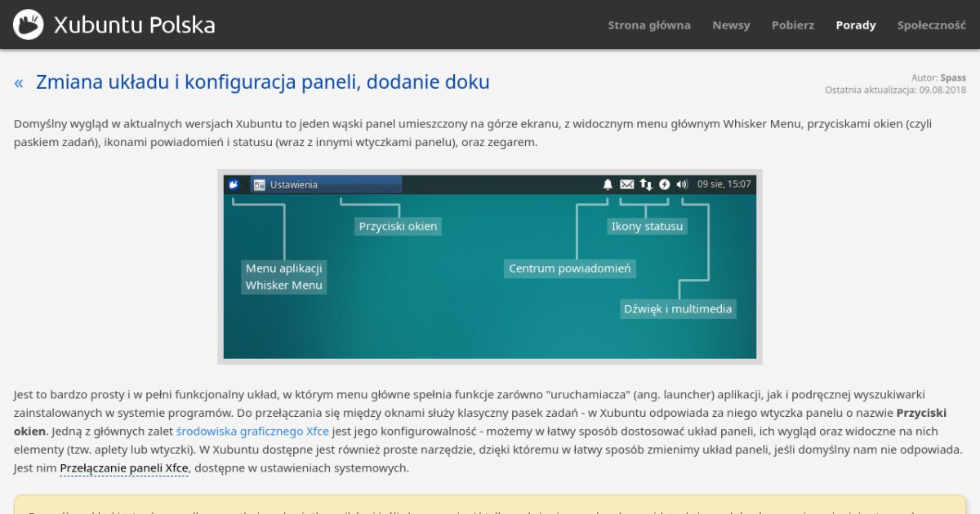Image resolution: width=980 pixels, height=514 pixels.
Task: Click the Xubuntu Polska site title
Action: (134, 24)
